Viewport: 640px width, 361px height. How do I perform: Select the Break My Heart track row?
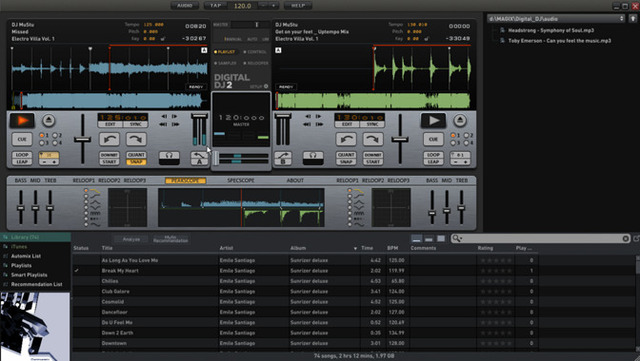[x=305, y=270]
